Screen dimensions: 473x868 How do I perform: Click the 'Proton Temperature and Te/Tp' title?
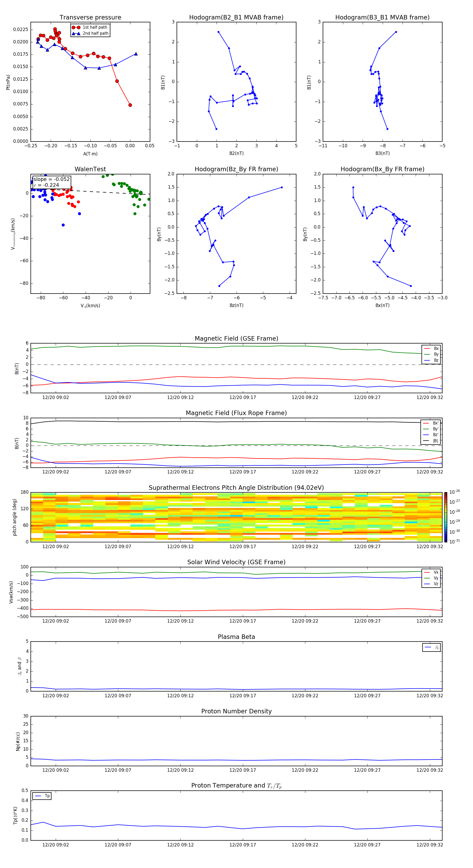[236, 786]
